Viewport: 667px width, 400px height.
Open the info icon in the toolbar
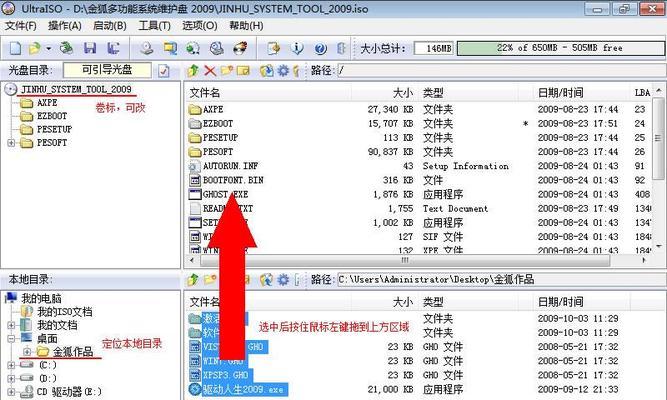297,49
